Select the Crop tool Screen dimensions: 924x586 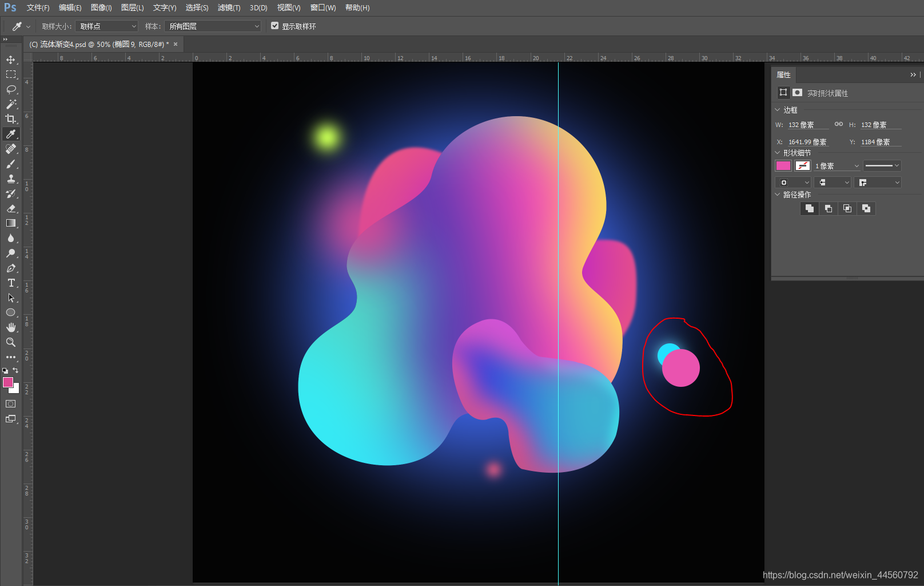[x=11, y=119]
